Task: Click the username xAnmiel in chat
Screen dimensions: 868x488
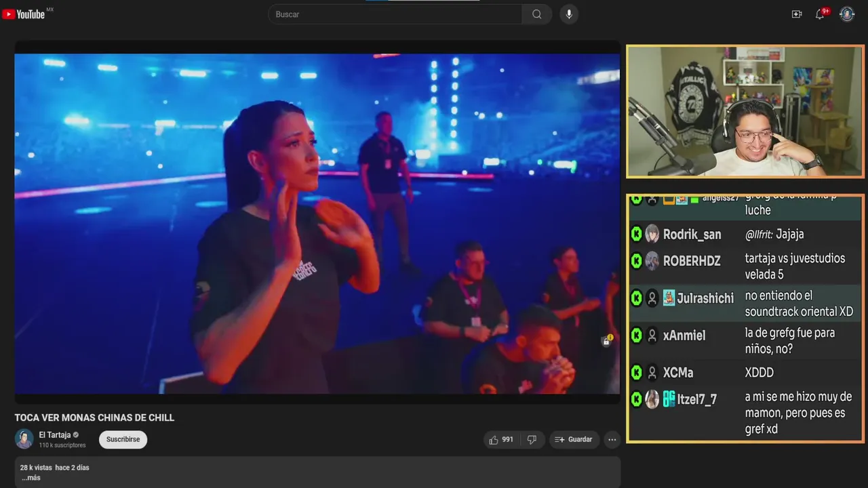Action: tap(684, 335)
